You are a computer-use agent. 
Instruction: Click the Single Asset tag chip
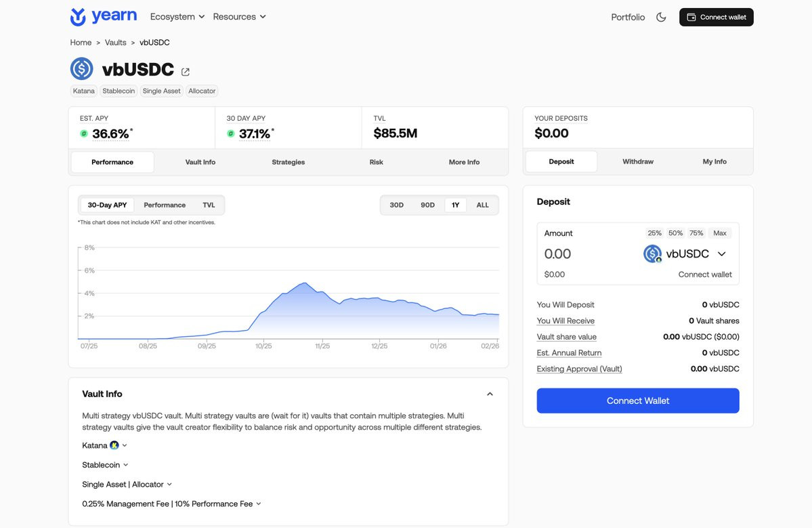162,91
